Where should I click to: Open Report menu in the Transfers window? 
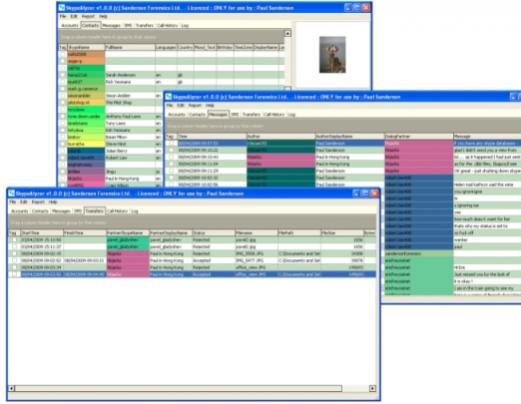(x=38, y=202)
